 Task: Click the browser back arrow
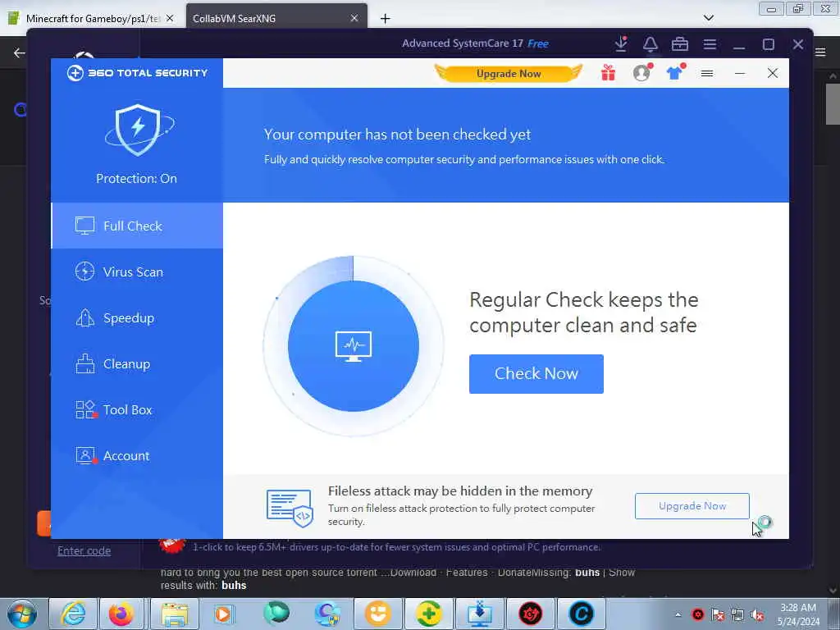(x=20, y=52)
